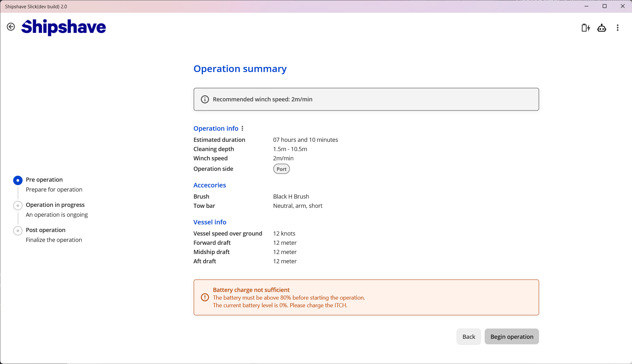Open Shipshave Slick title bar menu
632x364 pixels.
[35, 6]
